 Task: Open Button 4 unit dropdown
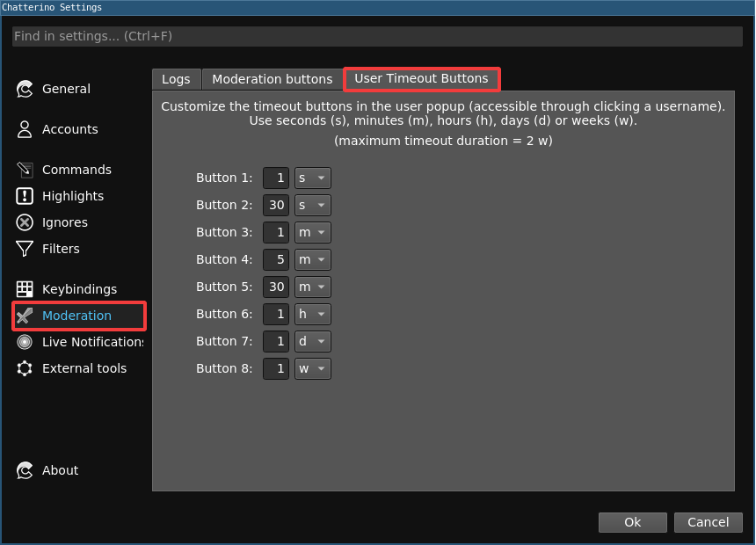click(x=312, y=259)
